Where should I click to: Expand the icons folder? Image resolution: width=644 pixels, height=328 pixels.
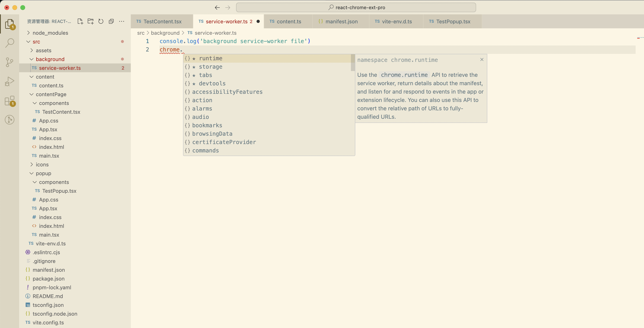tap(42, 165)
